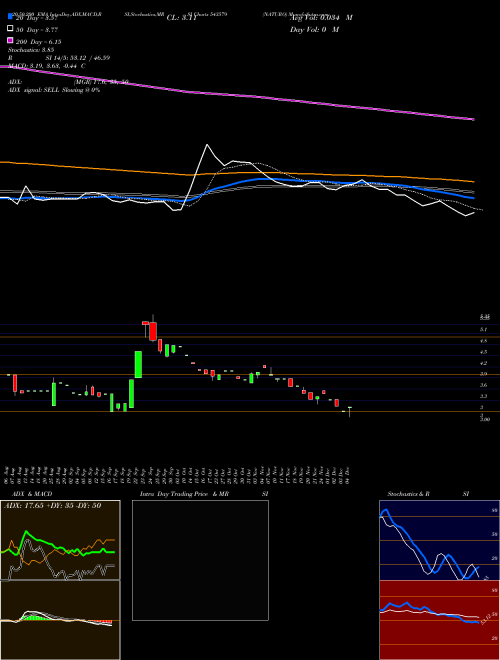Click the 3.00 price axis label
This screenshot has height=660, width=500.
(485, 419)
